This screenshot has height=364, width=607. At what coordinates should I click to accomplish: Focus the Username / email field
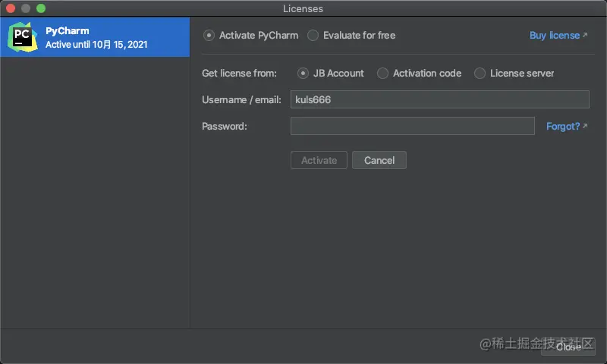click(440, 99)
